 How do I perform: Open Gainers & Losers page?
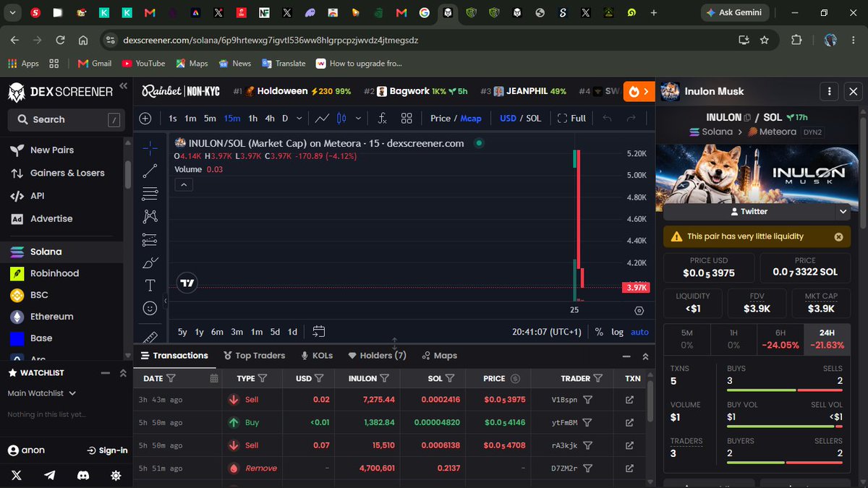coord(67,174)
